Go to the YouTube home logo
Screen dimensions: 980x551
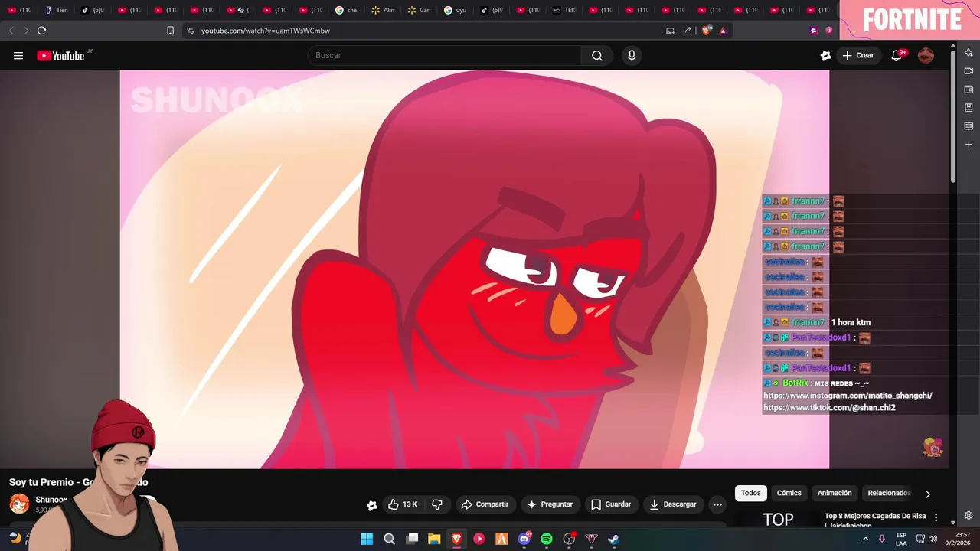pyautogui.click(x=60, y=55)
